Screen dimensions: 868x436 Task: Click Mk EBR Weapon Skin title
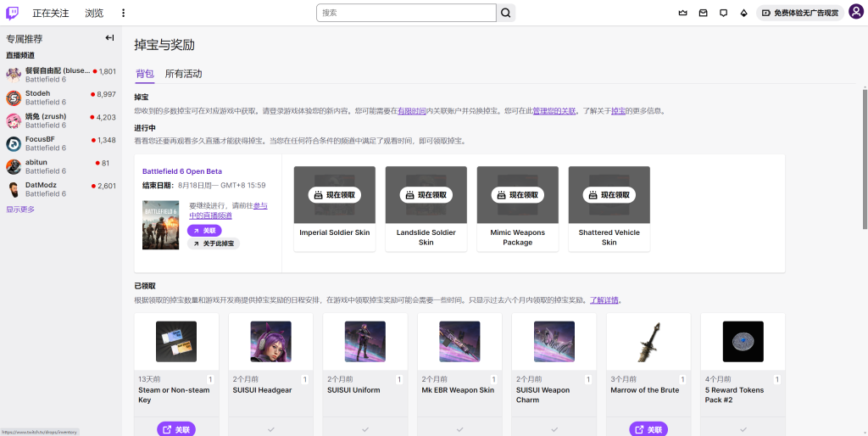(x=458, y=390)
